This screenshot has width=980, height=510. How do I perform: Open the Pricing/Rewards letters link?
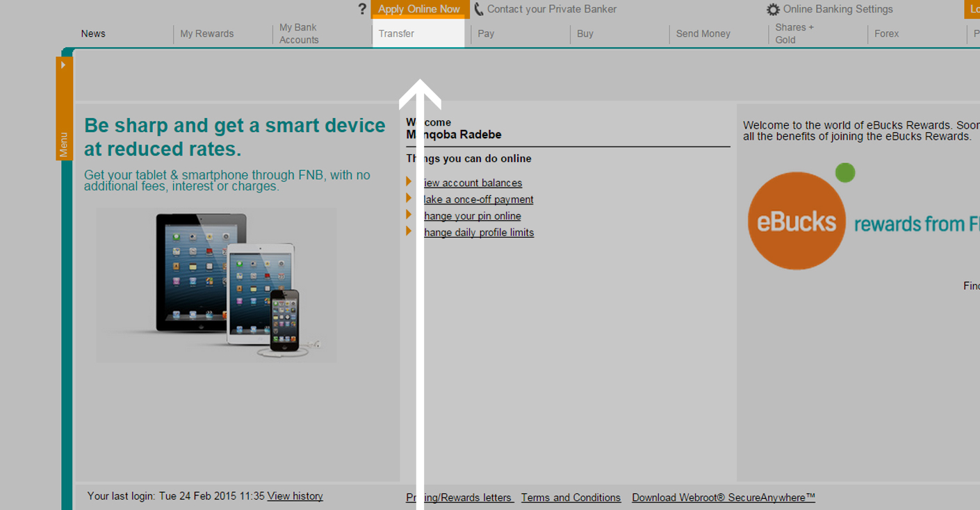coord(460,497)
